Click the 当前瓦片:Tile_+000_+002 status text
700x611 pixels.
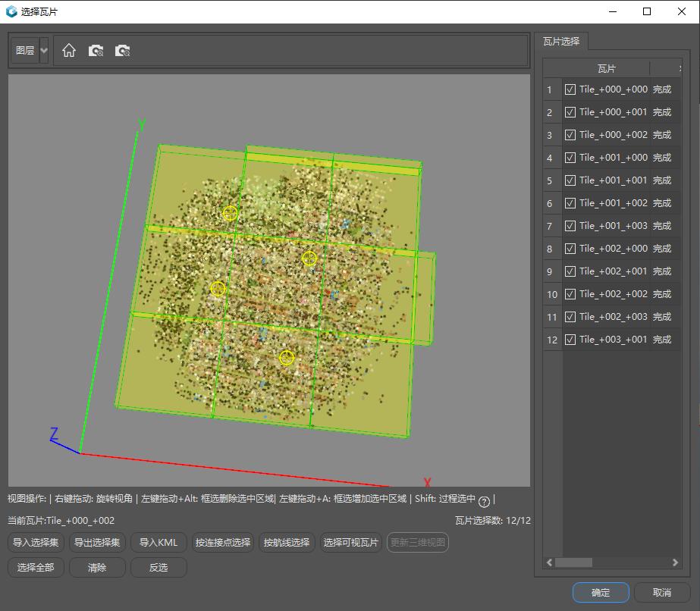click(x=61, y=520)
